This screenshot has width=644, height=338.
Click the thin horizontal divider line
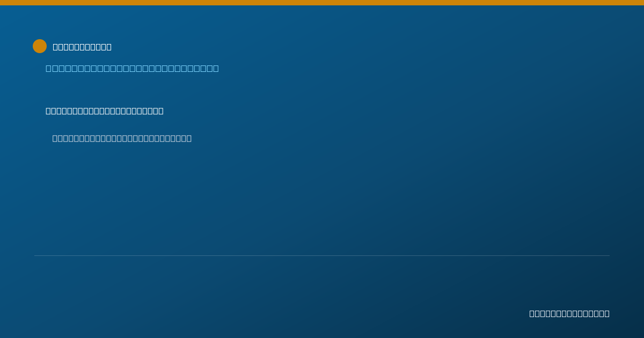[x=322, y=255]
